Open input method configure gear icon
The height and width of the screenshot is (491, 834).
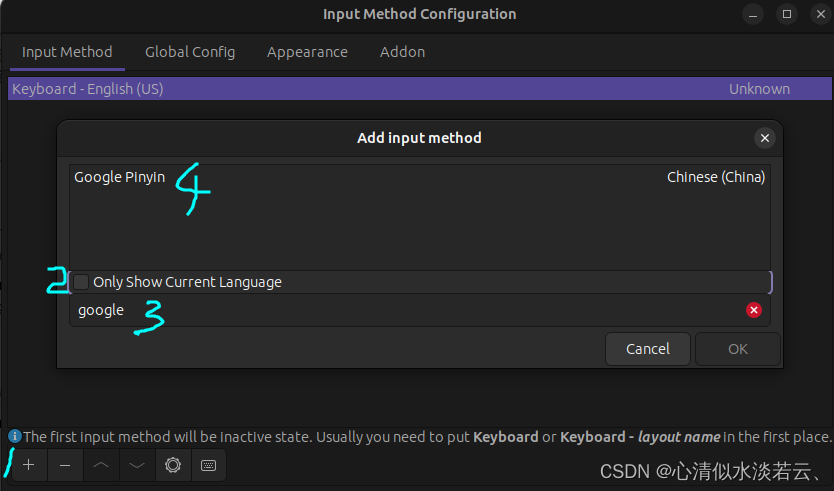point(173,465)
